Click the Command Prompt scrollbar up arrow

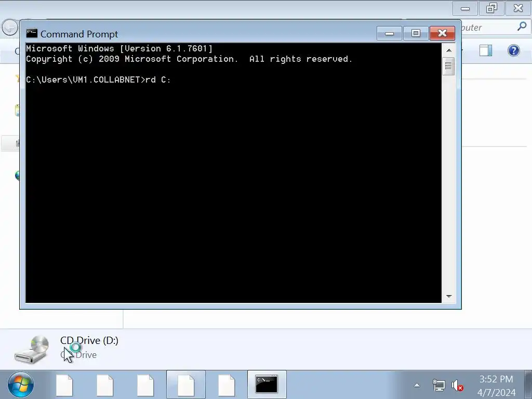(448, 50)
